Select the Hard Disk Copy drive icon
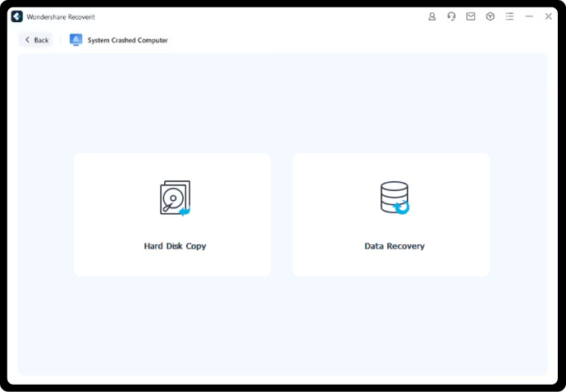Image resolution: width=566 pixels, height=392 pixels. pos(175,198)
